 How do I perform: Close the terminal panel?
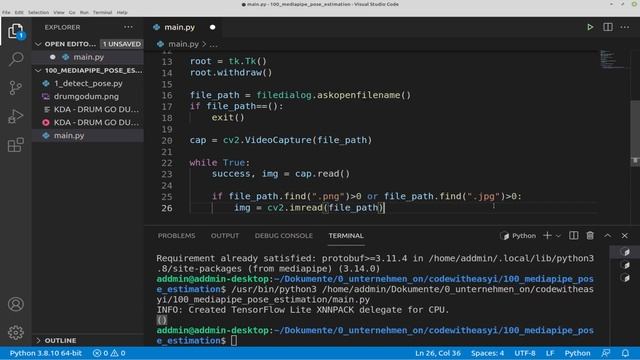[x=624, y=236]
